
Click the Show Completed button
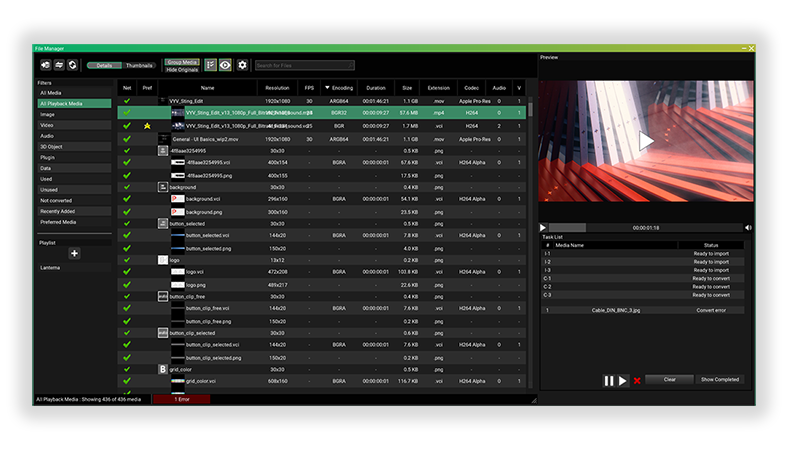[x=720, y=380]
